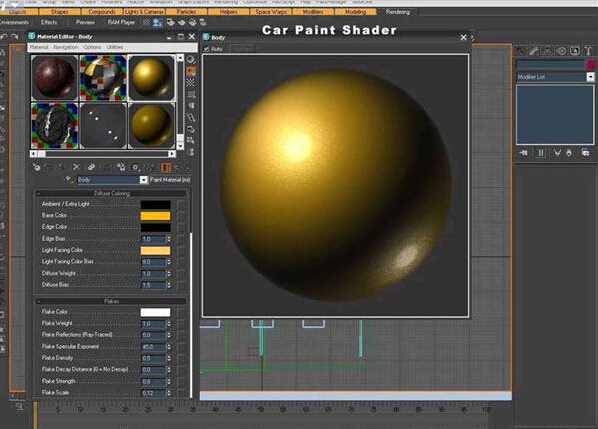Open Navigation menu in Material Editor
The image size is (598, 429).
[66, 47]
